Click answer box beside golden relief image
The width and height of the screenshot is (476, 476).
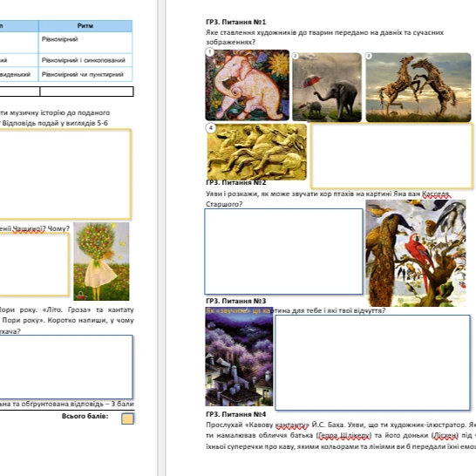[391, 156]
